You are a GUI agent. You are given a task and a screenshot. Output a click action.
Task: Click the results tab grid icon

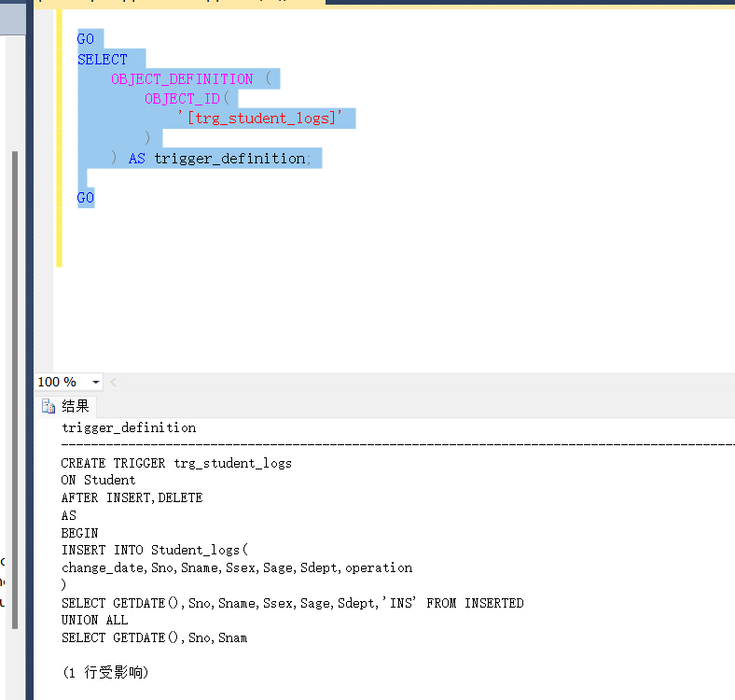point(49,406)
